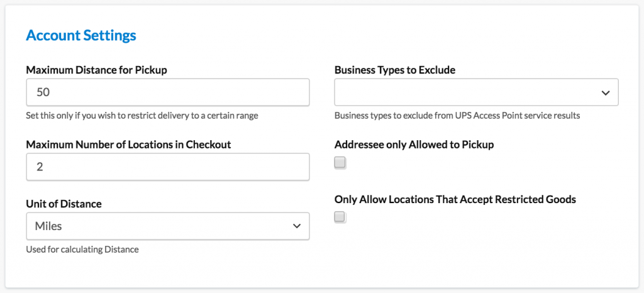Click 'Used for calculating Distance' helper text

click(x=82, y=250)
